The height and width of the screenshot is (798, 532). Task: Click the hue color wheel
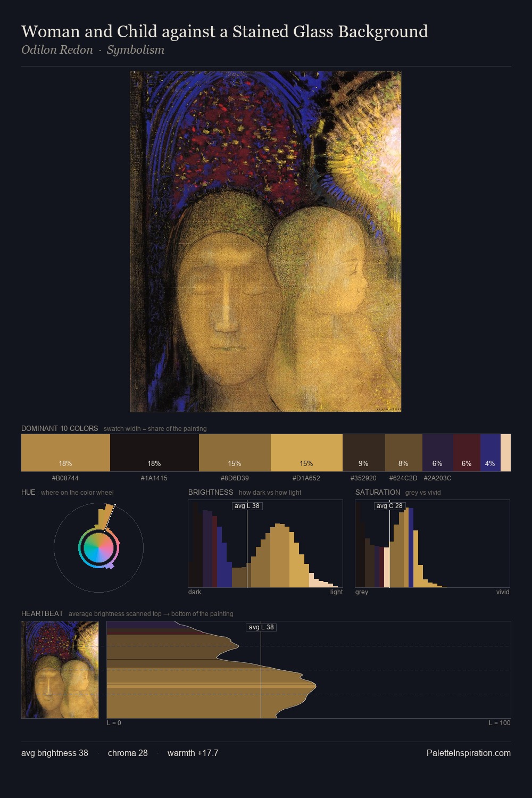[x=98, y=547]
